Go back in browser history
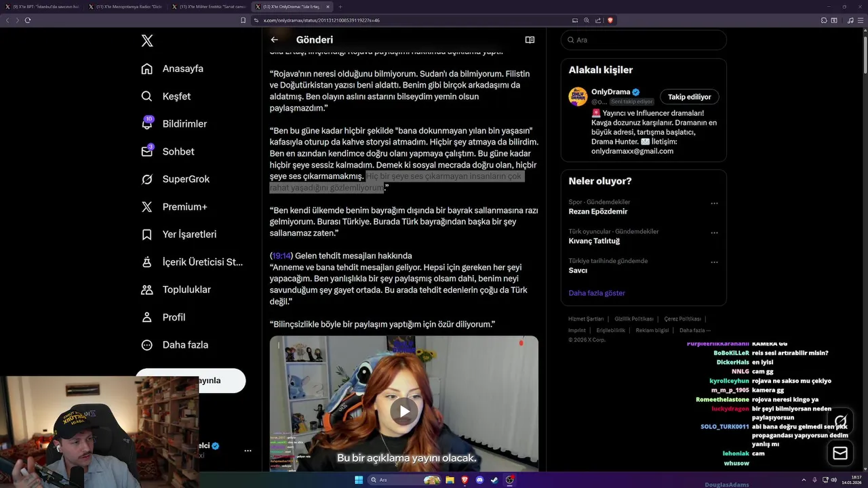Screen dimensions: 868x488 (7, 20)
